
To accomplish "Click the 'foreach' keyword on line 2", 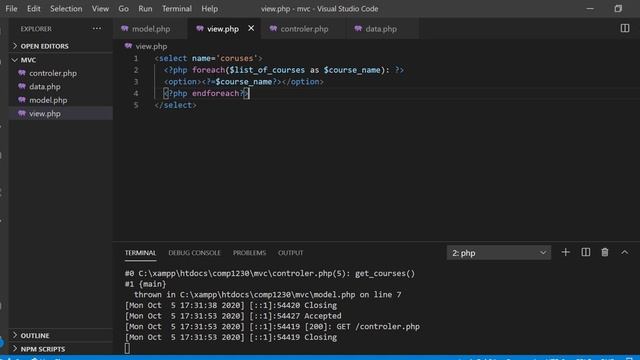I will pyautogui.click(x=208, y=70).
